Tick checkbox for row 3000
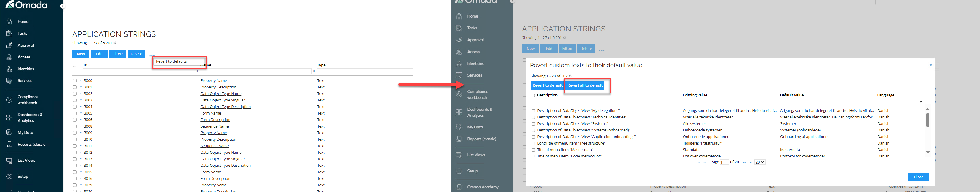Screen dimensions: 980x192 tap(75, 81)
